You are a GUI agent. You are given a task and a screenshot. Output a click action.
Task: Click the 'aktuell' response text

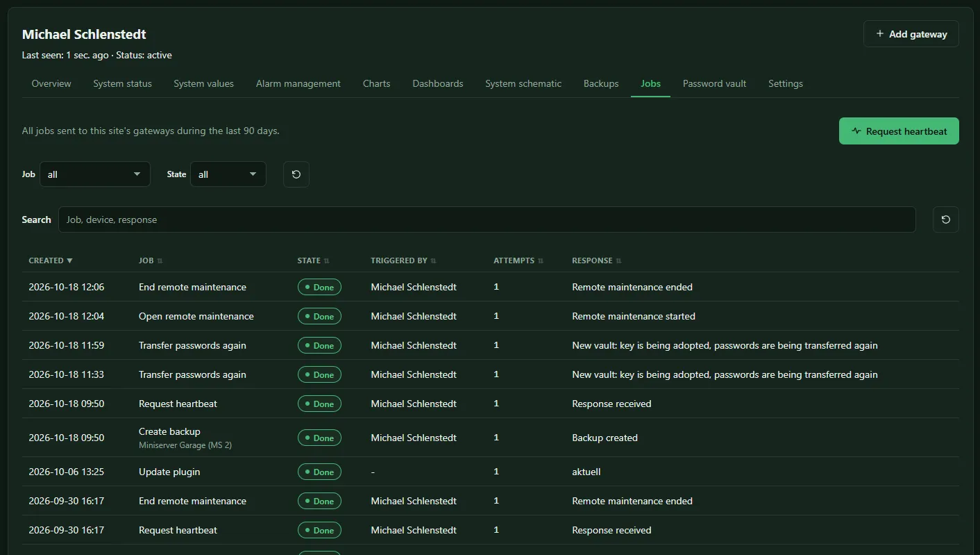click(x=586, y=472)
